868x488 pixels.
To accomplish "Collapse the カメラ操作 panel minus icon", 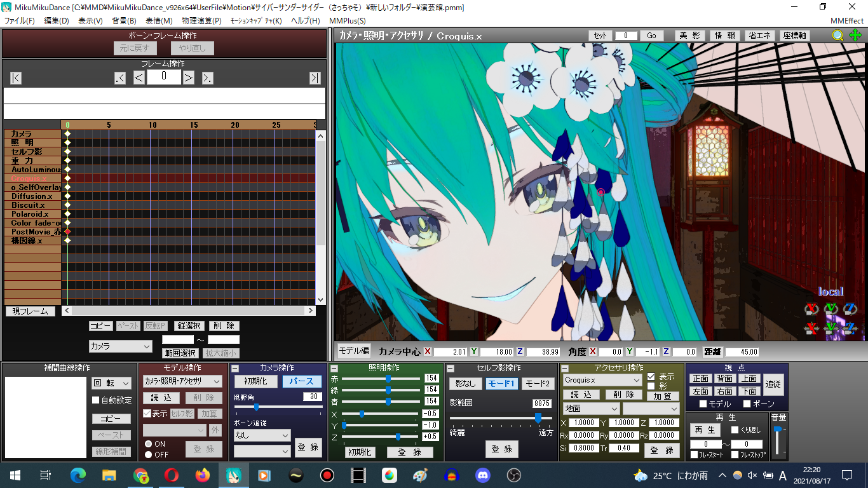I will pyautogui.click(x=234, y=369).
